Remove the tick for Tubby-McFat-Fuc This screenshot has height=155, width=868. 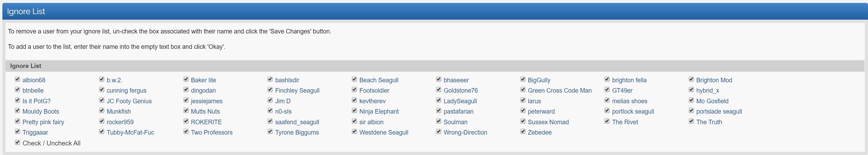(102, 131)
